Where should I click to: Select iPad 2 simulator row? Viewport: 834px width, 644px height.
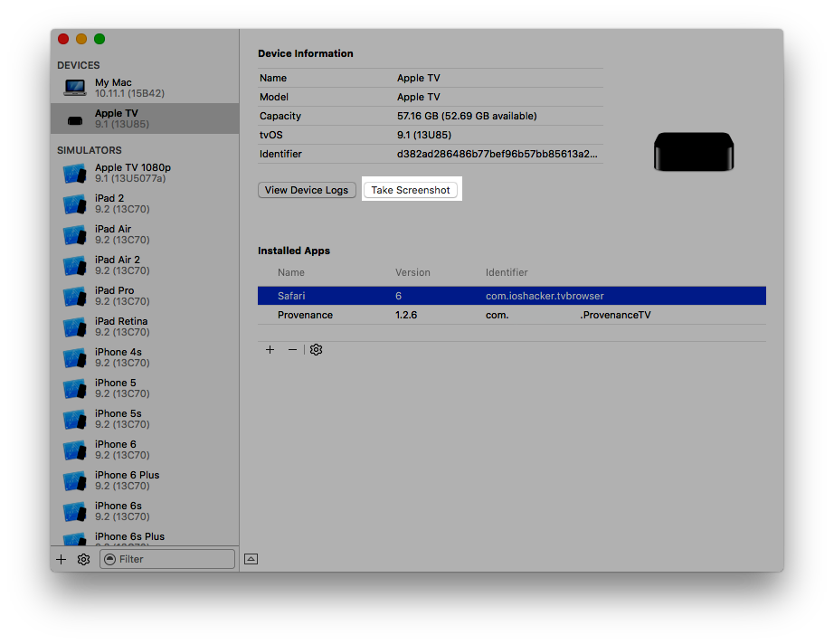click(145, 204)
